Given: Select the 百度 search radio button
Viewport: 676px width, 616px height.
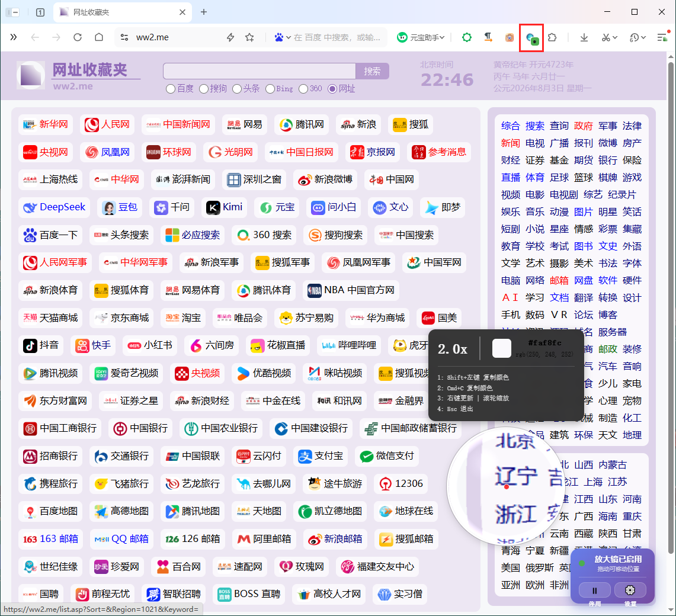Looking at the screenshot, I should pyautogui.click(x=171, y=89).
